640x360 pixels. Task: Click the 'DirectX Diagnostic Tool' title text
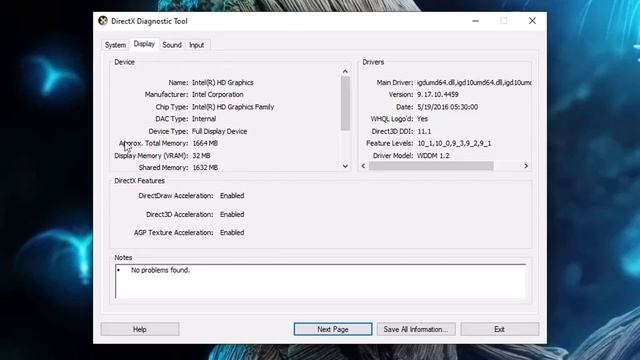coord(149,21)
